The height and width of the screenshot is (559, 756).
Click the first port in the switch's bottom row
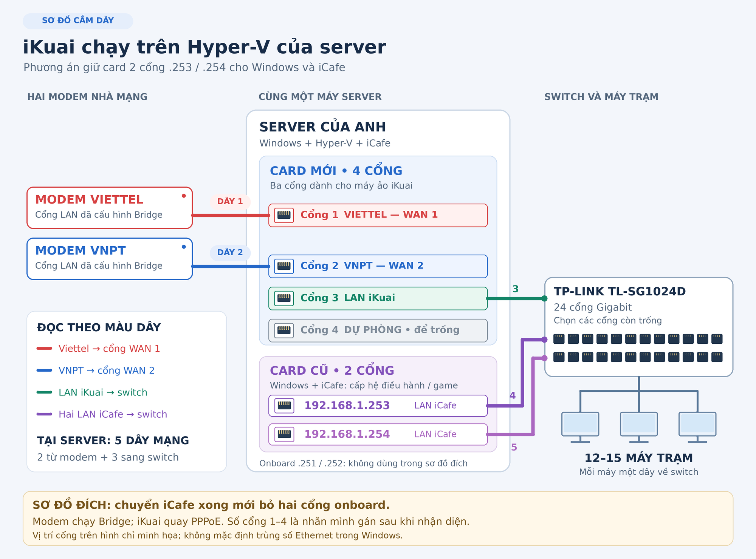(559, 357)
